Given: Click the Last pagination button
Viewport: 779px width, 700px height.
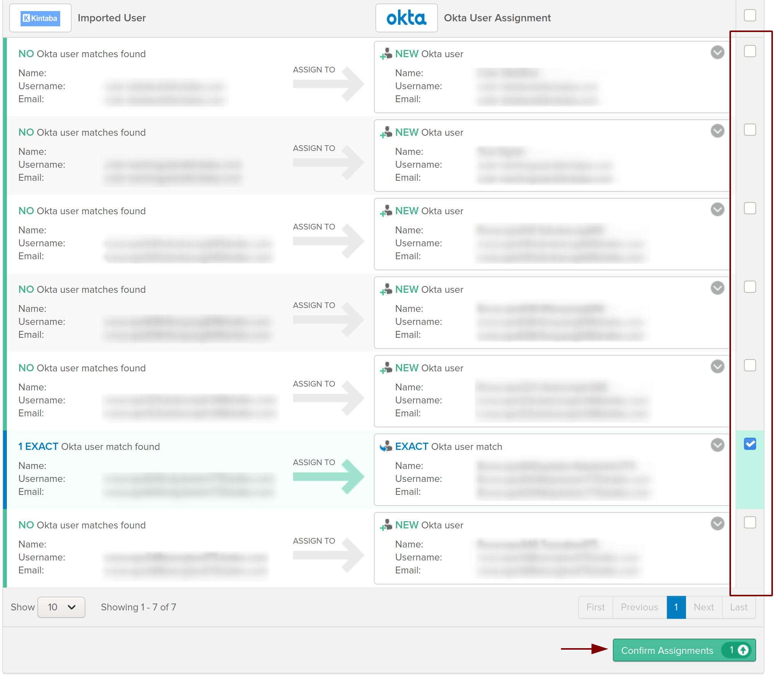Looking at the screenshot, I should click(x=738, y=607).
